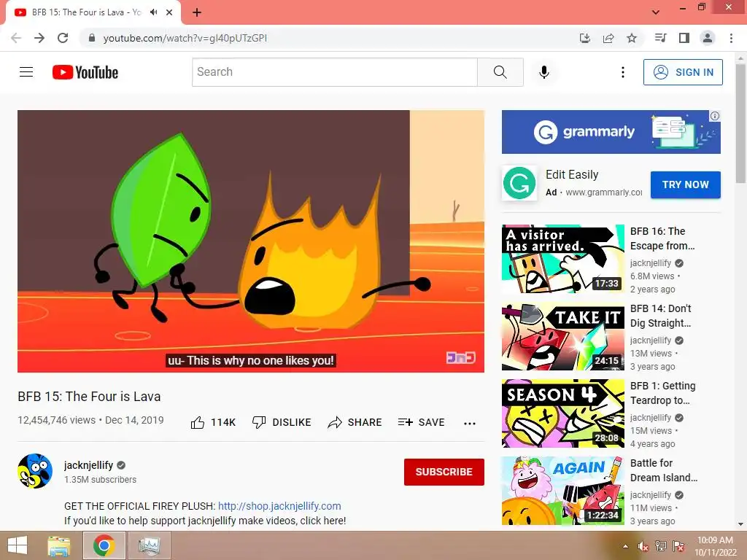Focus the YouTube Search input field
The height and width of the screenshot is (560, 747).
tap(334, 72)
